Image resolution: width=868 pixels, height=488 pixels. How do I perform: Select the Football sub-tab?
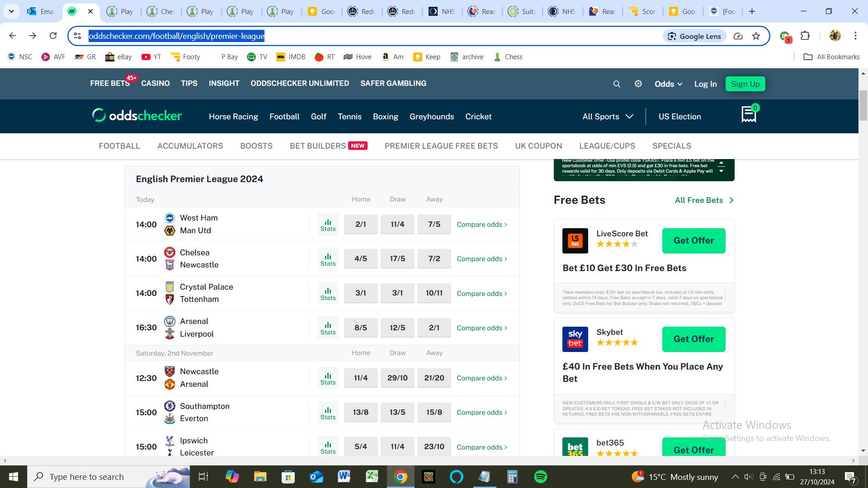(119, 146)
